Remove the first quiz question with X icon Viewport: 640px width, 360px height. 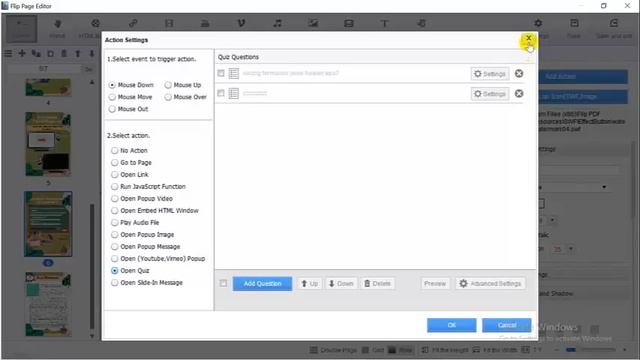[519, 73]
